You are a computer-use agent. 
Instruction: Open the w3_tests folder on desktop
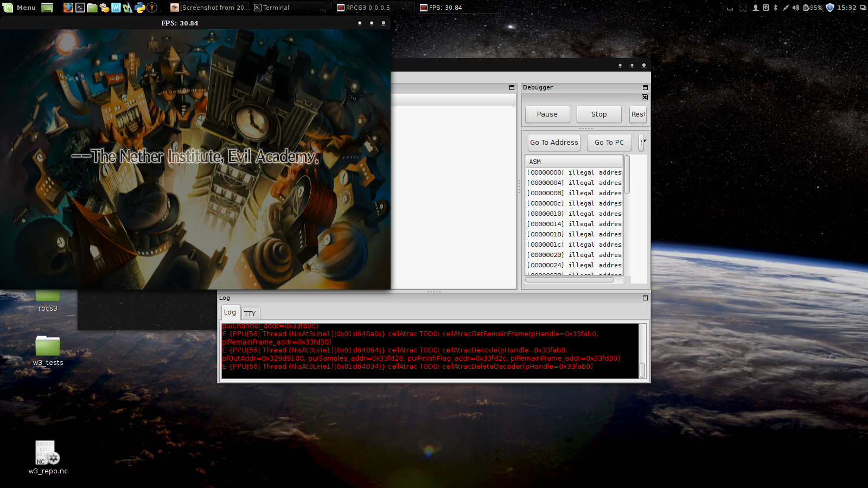[47, 346]
